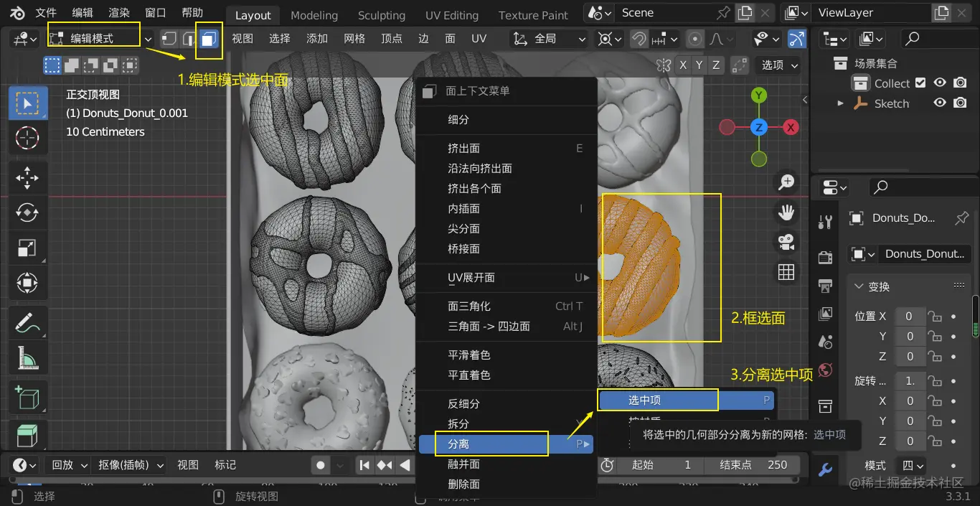Switch to UV Editing workspace tab
The image size is (980, 506).
point(452,15)
